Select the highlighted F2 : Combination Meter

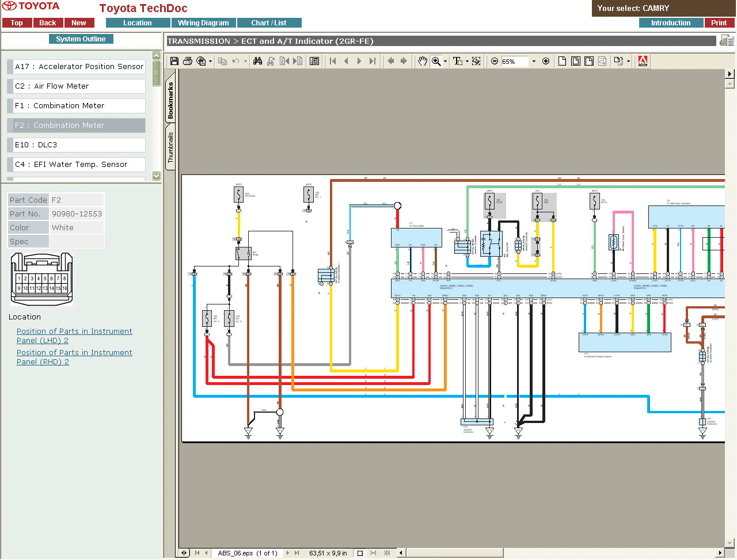[x=76, y=125]
